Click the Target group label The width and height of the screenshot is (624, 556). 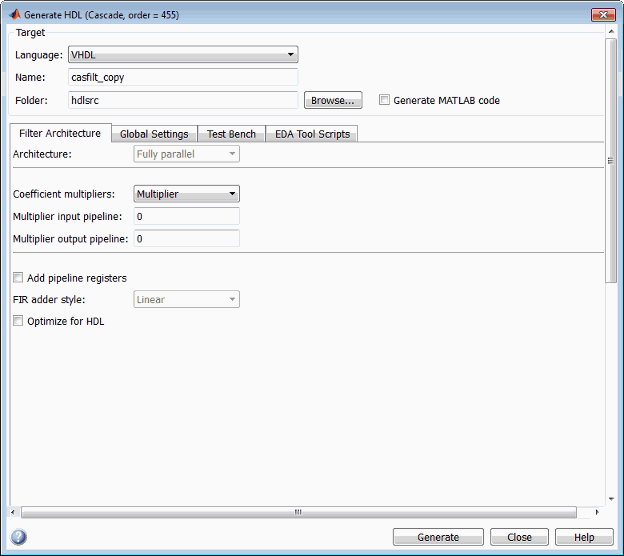(x=30, y=32)
